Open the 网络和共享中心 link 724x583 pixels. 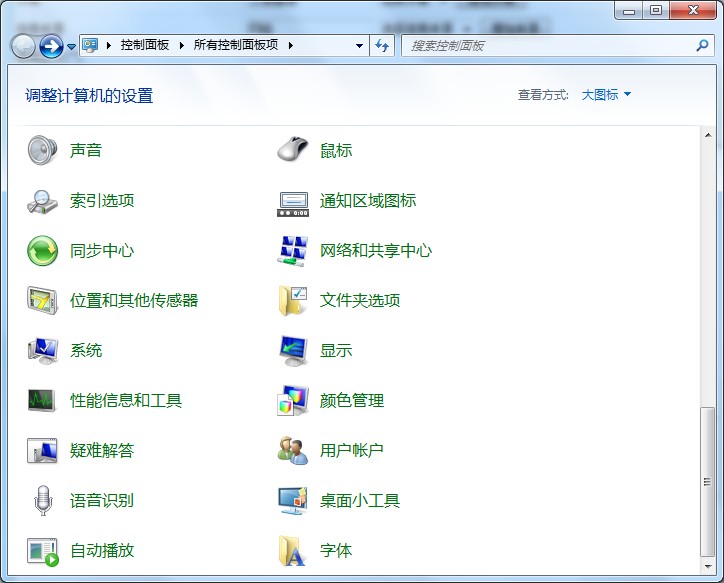[376, 251]
